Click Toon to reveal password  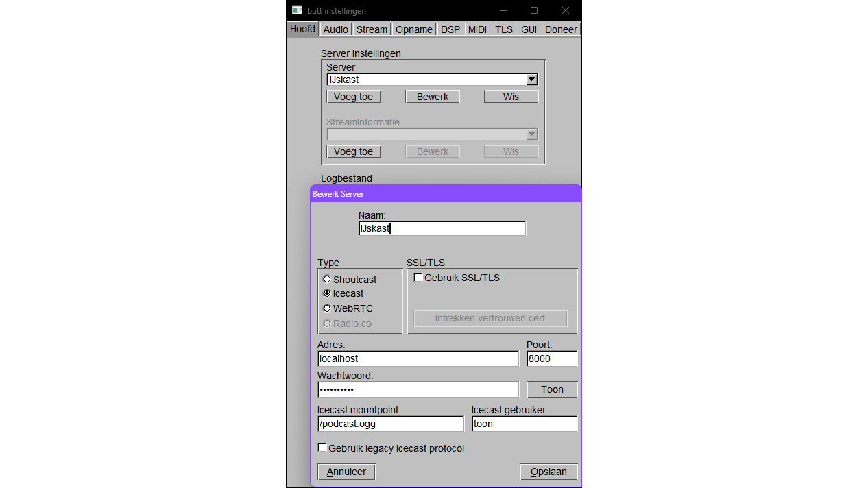click(552, 389)
